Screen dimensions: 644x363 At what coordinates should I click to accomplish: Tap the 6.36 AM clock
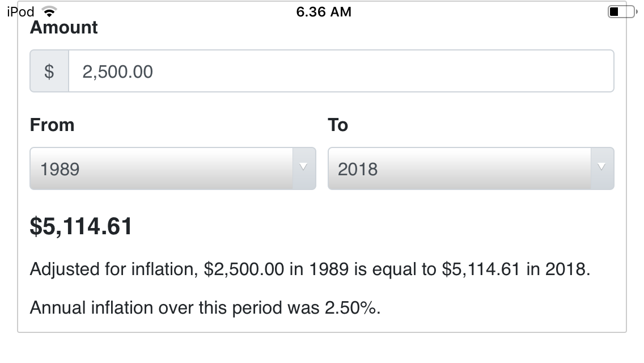[324, 12]
